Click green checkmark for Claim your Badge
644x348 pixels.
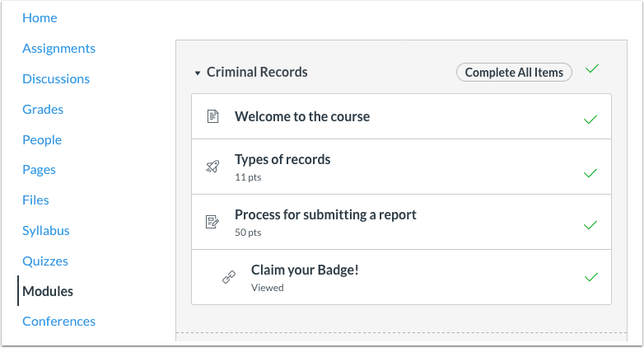click(590, 277)
